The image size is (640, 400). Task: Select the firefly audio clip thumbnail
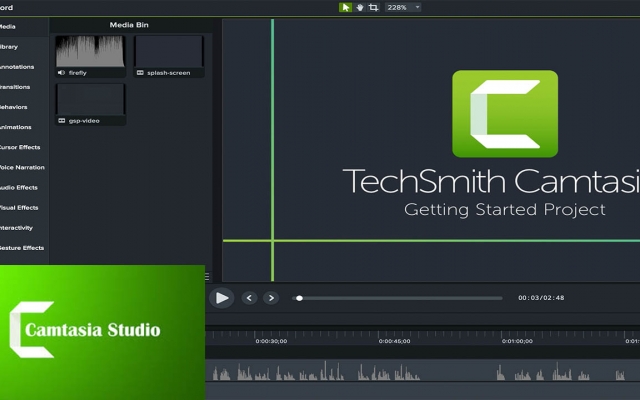click(90, 56)
